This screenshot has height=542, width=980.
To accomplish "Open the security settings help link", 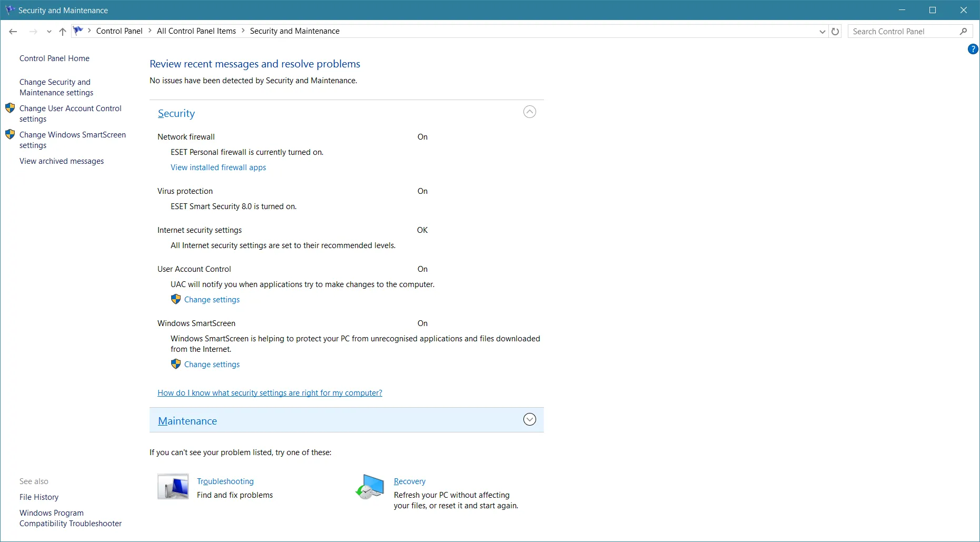I will (x=270, y=393).
